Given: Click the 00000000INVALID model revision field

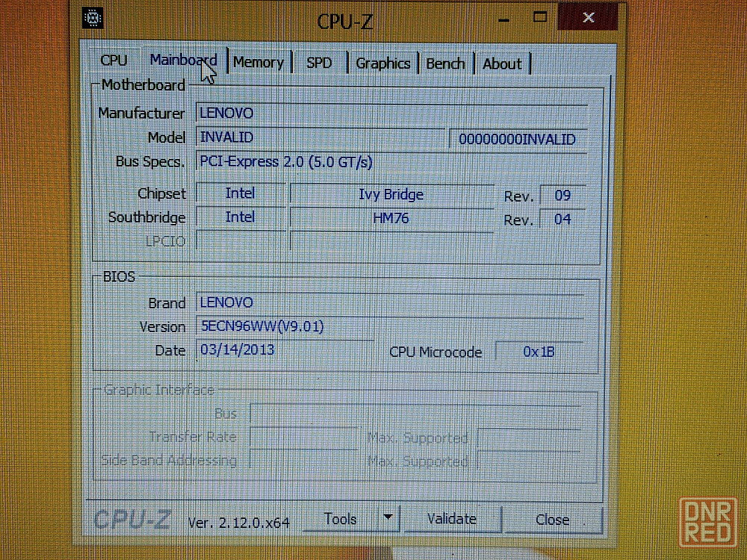Looking at the screenshot, I should (x=518, y=140).
